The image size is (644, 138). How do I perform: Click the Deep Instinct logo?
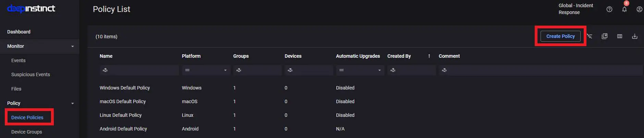pos(31,9)
